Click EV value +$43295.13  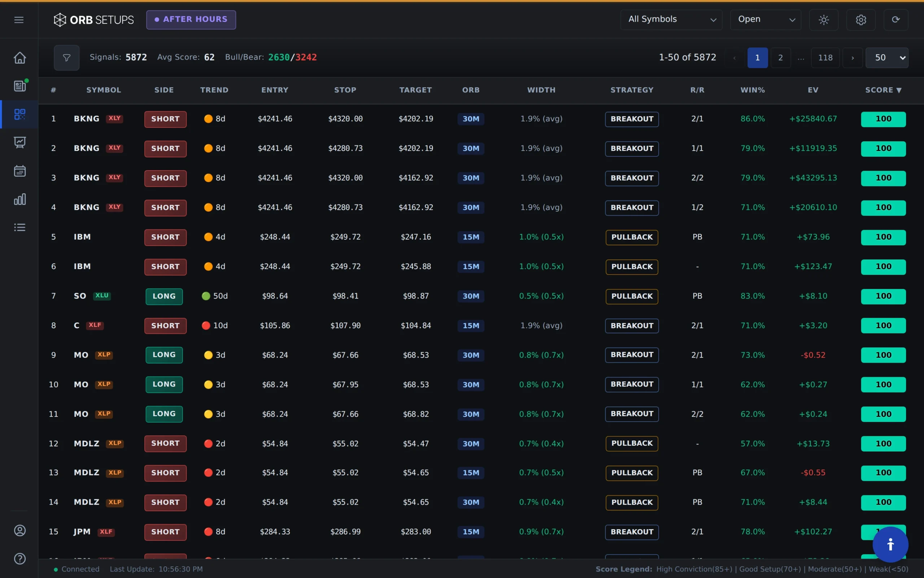tap(813, 178)
